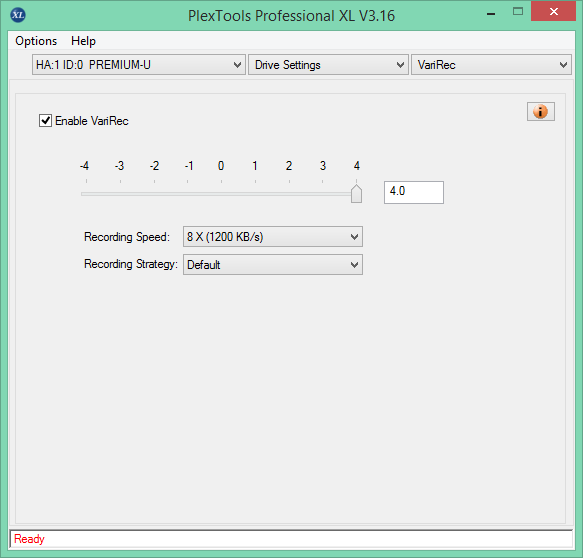Click the VariRec slider thumb at 4
The image size is (583, 558).
click(356, 193)
